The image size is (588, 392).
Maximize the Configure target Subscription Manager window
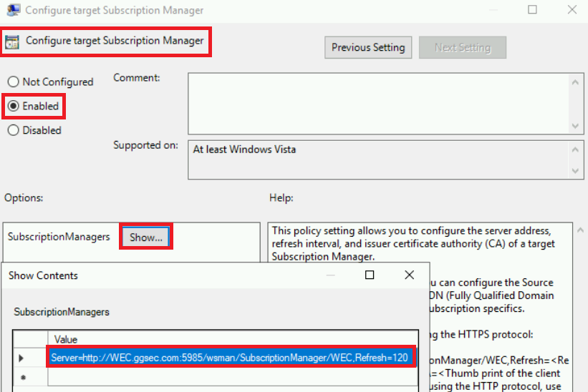click(x=532, y=10)
